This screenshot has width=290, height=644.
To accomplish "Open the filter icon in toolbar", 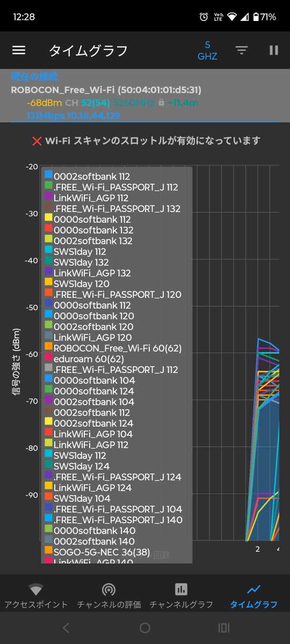I will pos(242,50).
